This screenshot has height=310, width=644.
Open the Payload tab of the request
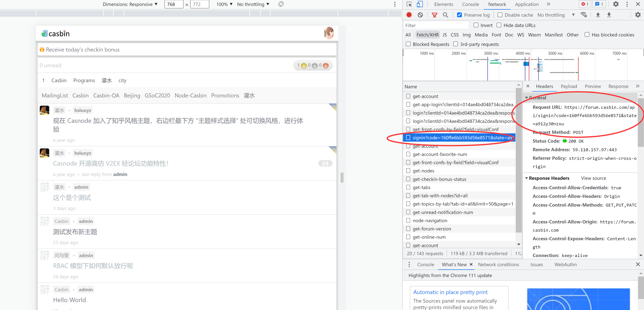point(569,86)
